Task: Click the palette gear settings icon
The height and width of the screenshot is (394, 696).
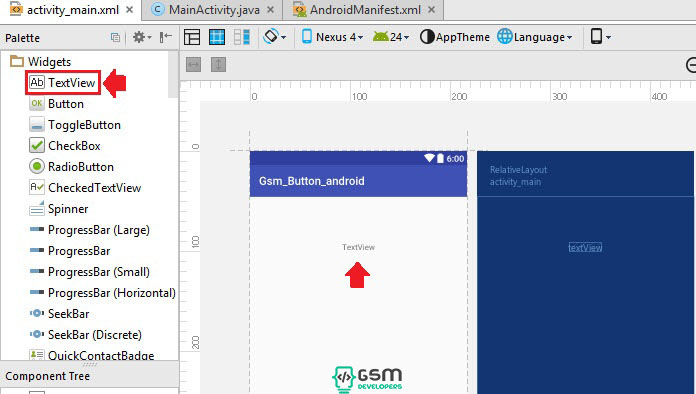Action: (x=142, y=37)
